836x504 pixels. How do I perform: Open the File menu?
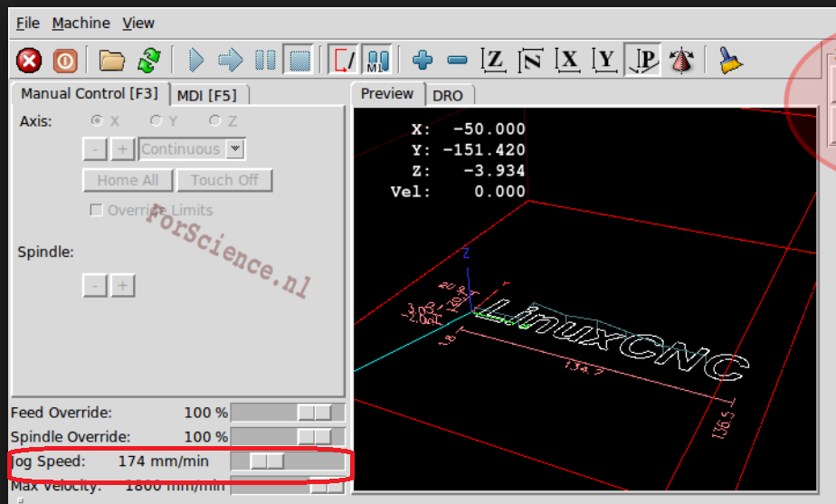tap(28, 23)
